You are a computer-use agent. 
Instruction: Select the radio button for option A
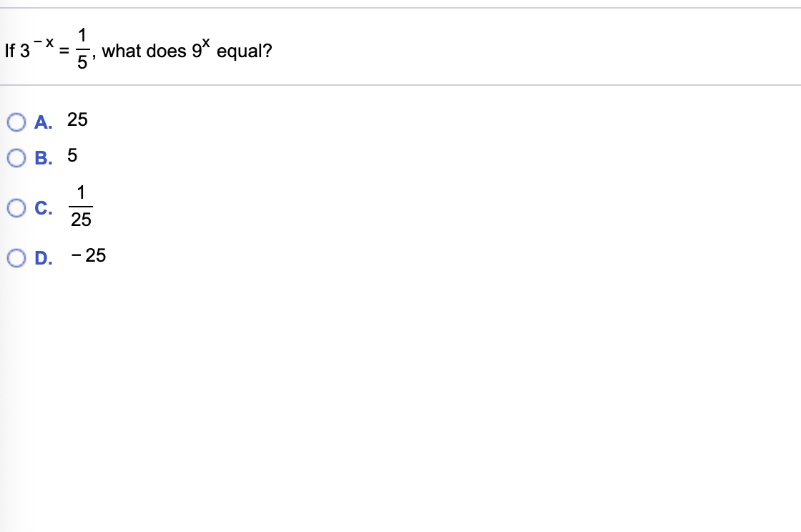point(16,122)
